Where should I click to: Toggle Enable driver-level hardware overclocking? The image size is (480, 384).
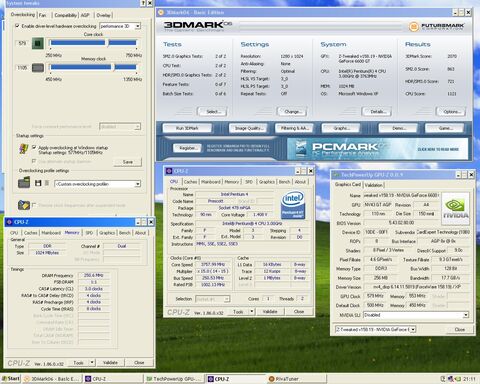pos(17,26)
